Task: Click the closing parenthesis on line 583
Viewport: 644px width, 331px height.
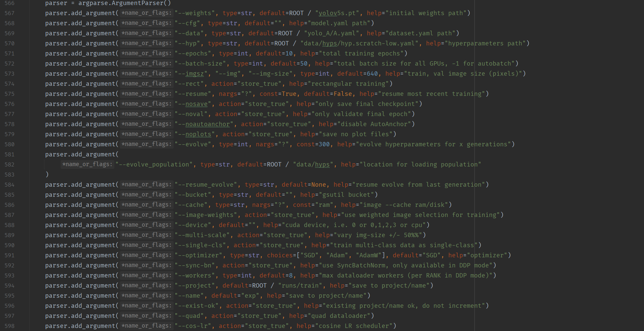Action: pyautogui.click(x=47, y=175)
